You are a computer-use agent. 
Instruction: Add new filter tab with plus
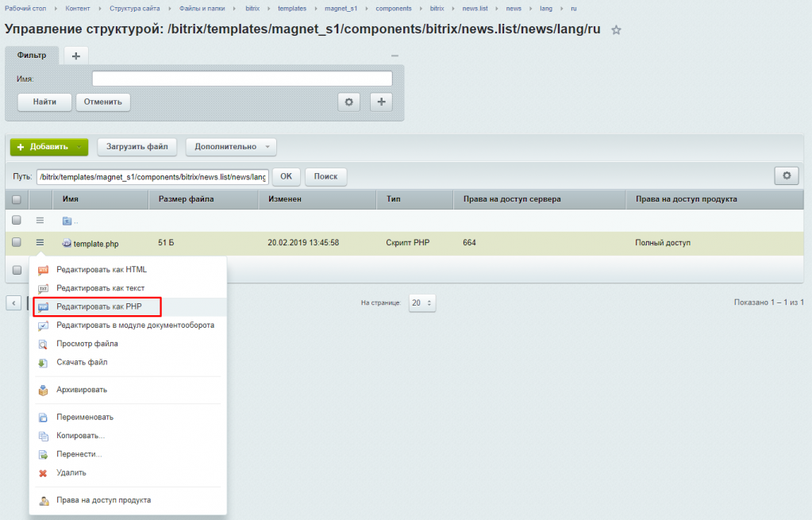tap(76, 56)
